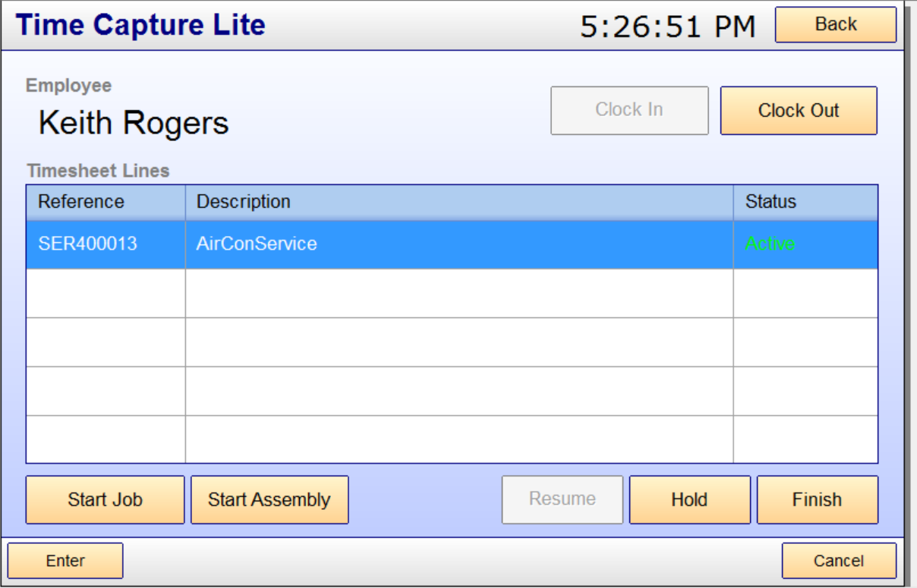Cancel the current screen

coord(838,561)
